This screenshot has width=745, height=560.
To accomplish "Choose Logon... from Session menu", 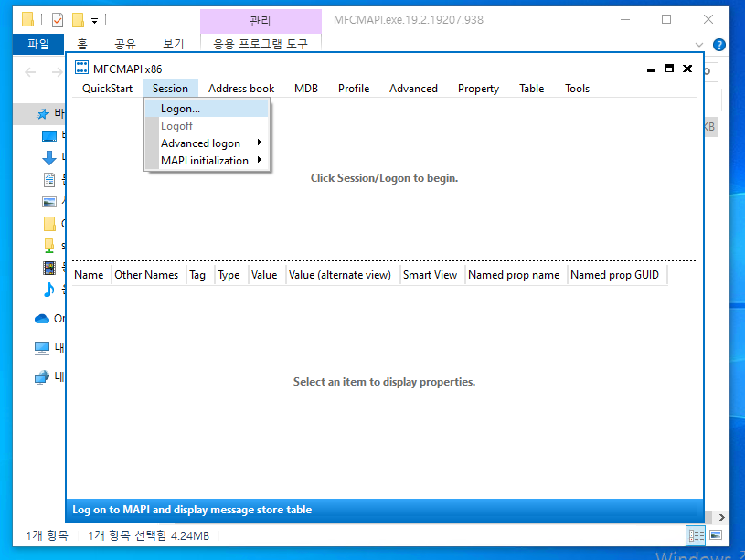I will pos(208,109).
